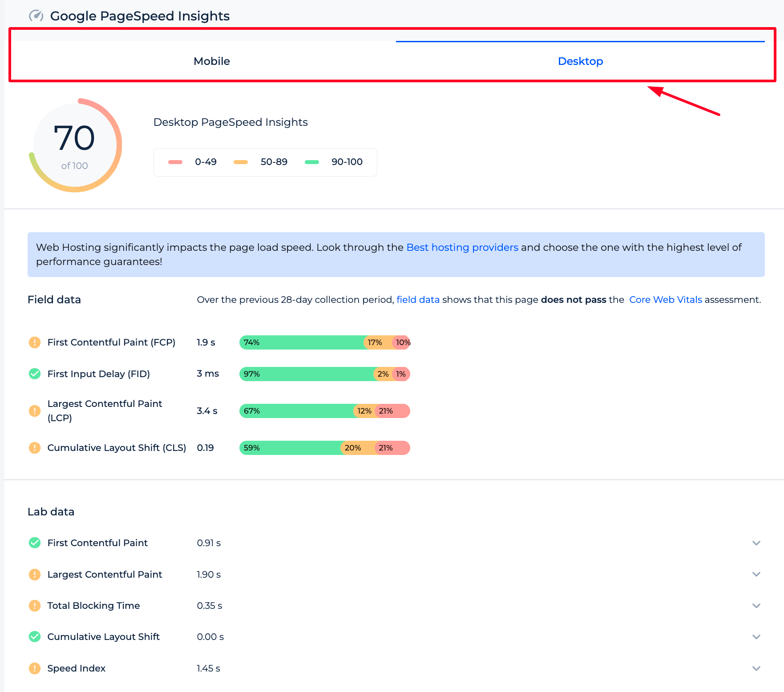Expand the Largest Contentful Paint 1.90 s row

tap(756, 575)
